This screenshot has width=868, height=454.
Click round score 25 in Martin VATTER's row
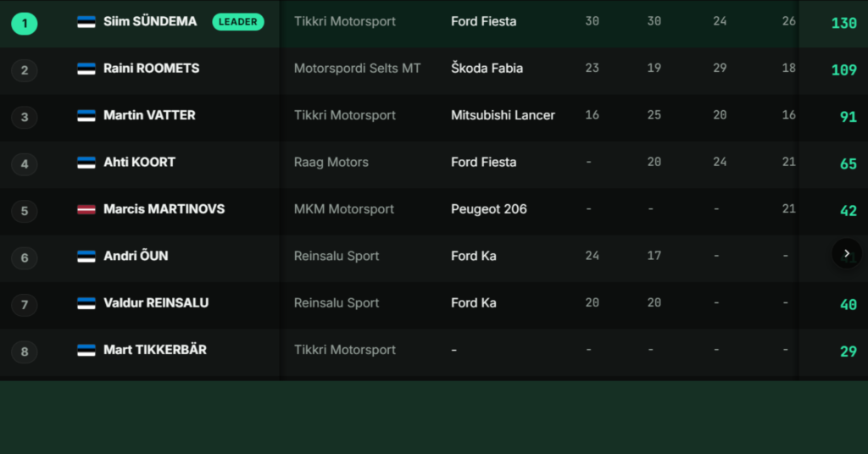654,114
